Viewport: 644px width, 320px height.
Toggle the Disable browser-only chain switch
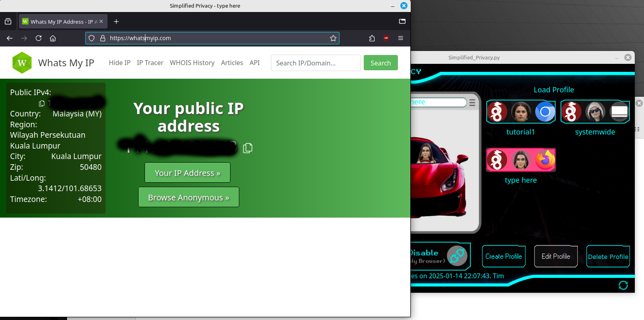click(457, 256)
